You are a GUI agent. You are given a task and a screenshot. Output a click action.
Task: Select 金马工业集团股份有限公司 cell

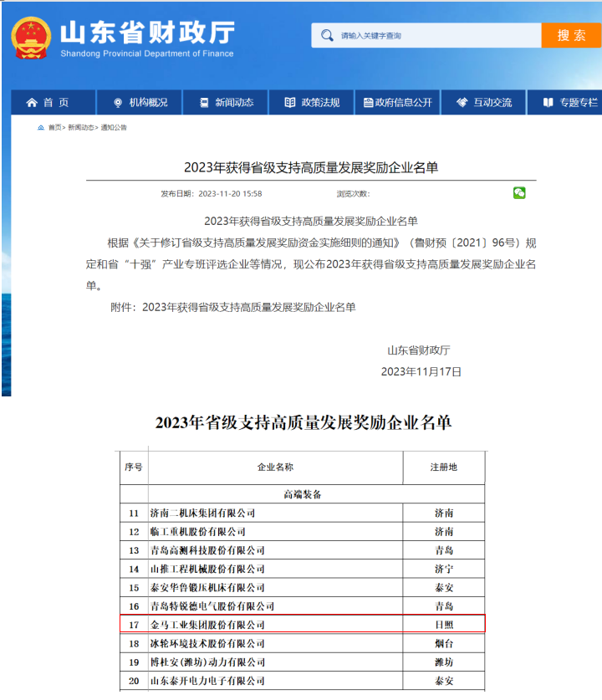[x=275, y=625]
